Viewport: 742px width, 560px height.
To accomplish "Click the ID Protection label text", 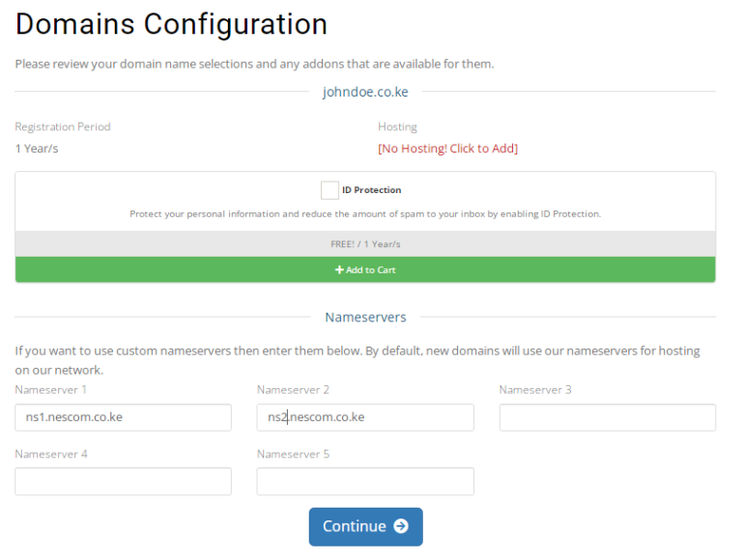I will coord(371,190).
